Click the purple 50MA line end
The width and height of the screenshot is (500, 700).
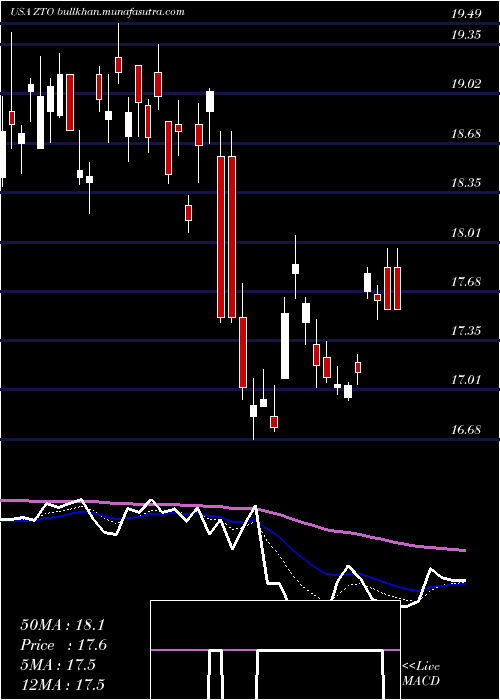point(463,550)
